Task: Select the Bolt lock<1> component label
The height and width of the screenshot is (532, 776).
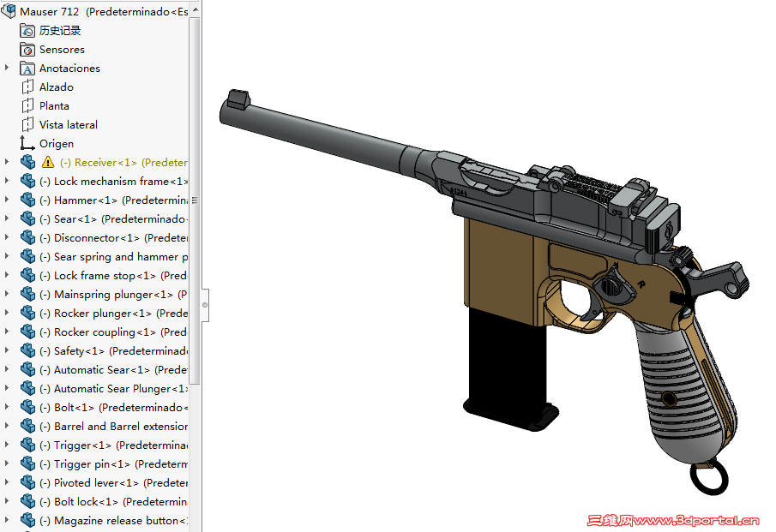Action: click(x=113, y=502)
